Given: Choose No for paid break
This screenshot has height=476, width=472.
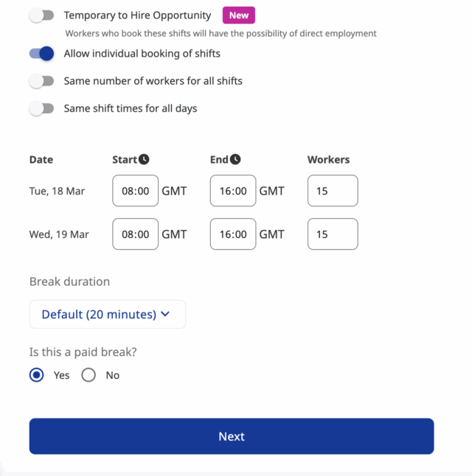Looking at the screenshot, I should pos(88,375).
